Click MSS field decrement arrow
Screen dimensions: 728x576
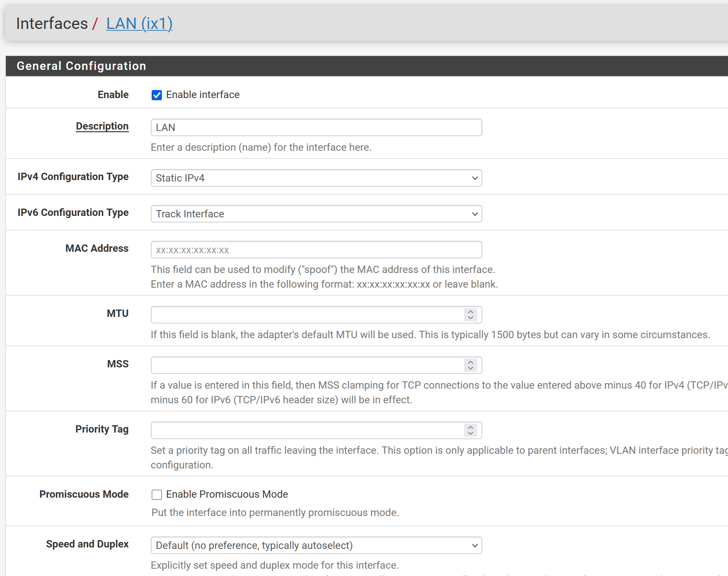click(471, 368)
